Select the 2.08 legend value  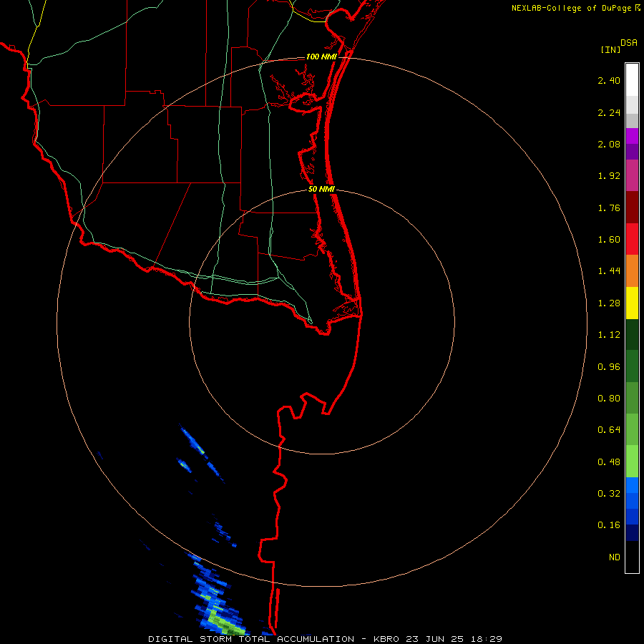point(609,144)
